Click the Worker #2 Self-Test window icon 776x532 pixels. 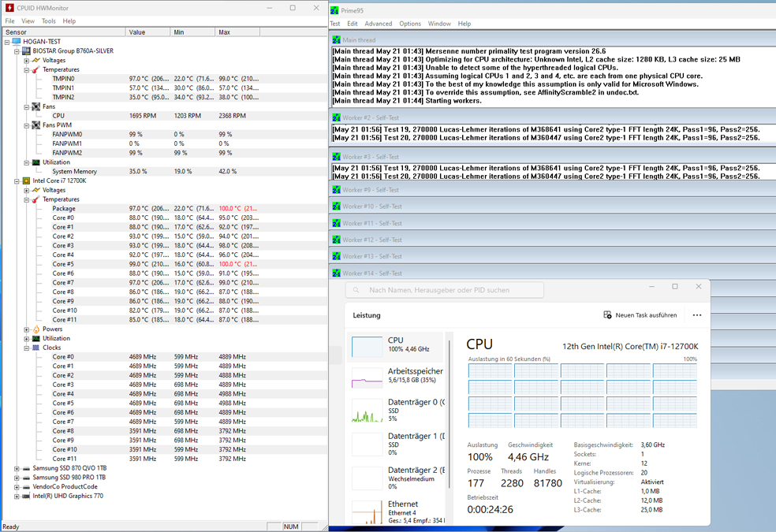(337, 117)
